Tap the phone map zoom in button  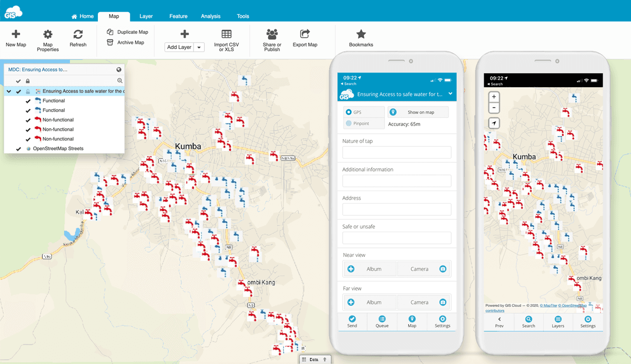click(x=494, y=97)
